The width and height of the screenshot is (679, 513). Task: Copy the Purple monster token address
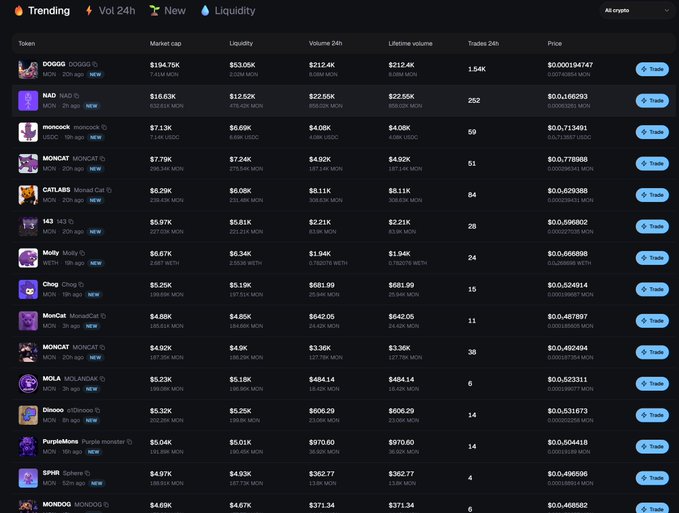coord(129,442)
